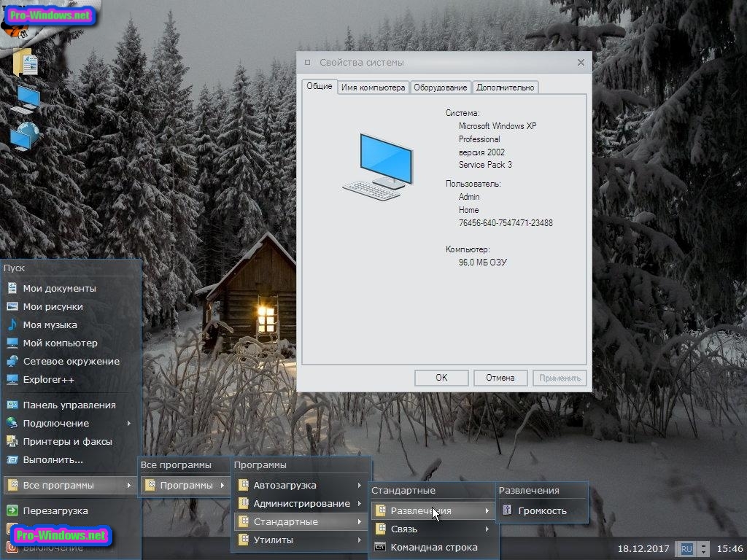Click the Администрирование folder icon
Viewport: 747px width, 560px height.
[x=244, y=503]
